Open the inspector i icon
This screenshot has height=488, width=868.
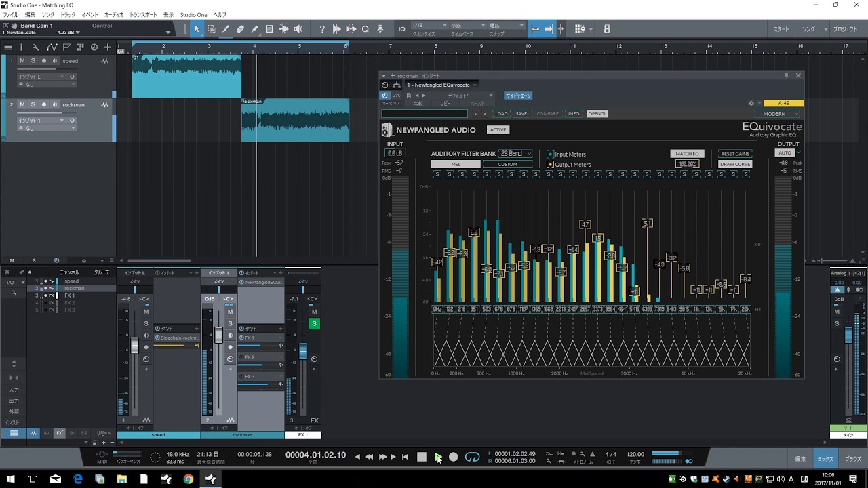[x=21, y=47]
